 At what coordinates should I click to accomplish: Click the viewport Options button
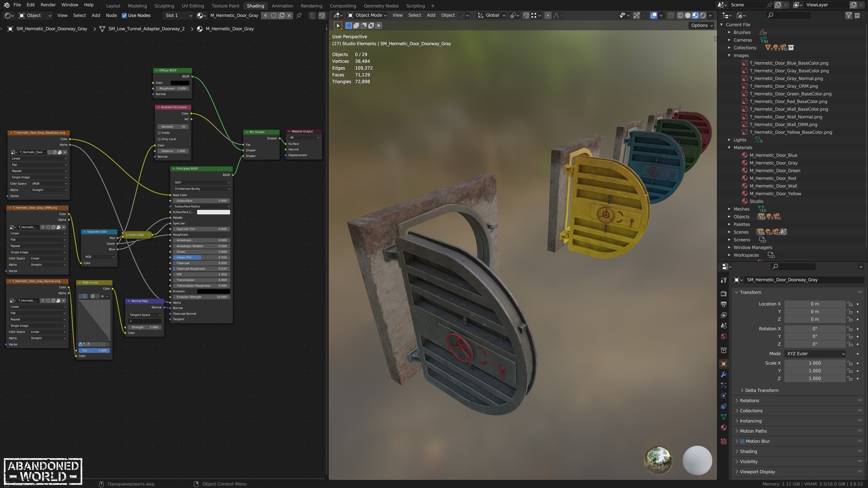click(702, 25)
